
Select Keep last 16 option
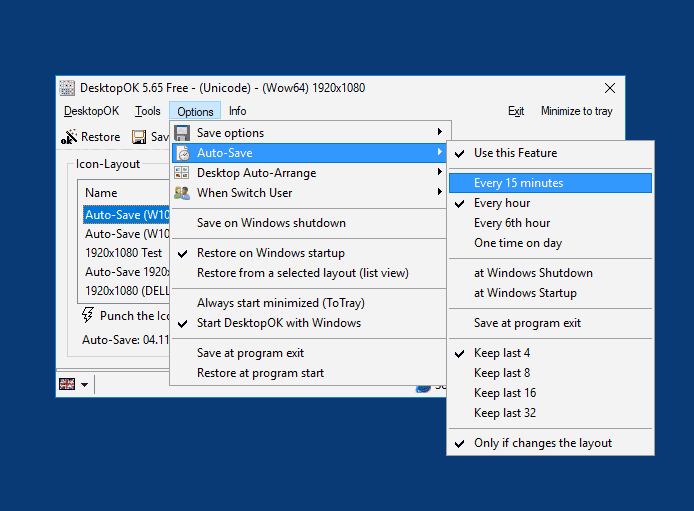click(504, 393)
